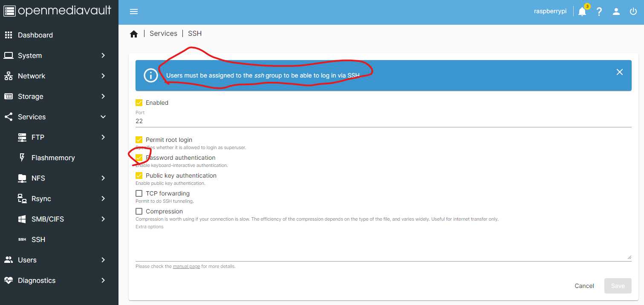Click the small SSH icon in sidebar
This screenshot has height=305, width=644.
click(22, 239)
